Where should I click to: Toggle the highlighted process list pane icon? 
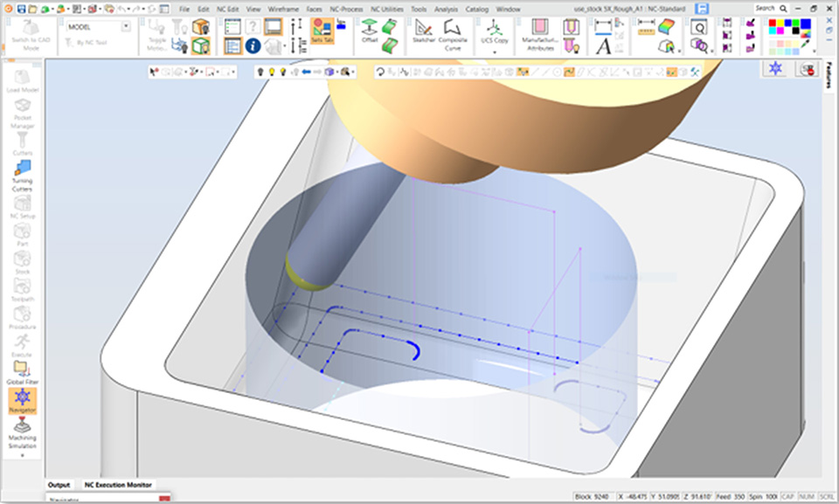click(232, 45)
